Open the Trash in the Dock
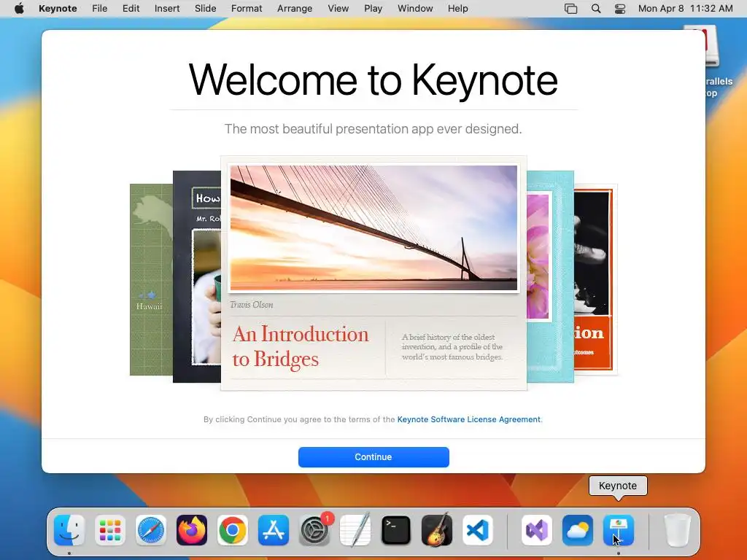This screenshot has width=747, height=560. tap(678, 530)
